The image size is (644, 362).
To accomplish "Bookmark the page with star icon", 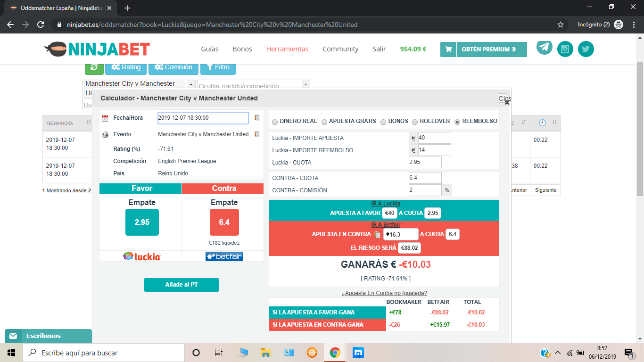I will pos(561,25).
